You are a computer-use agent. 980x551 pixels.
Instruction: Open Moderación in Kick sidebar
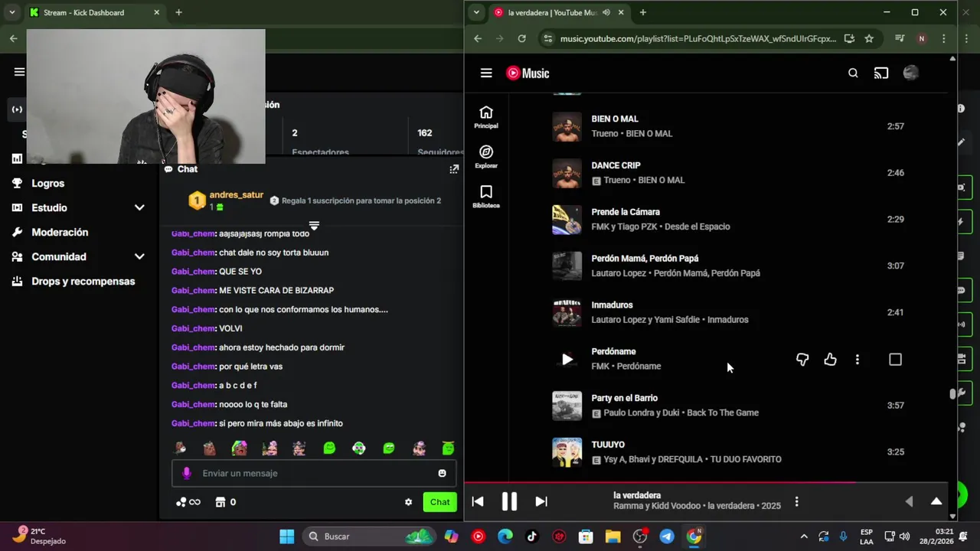click(x=60, y=232)
